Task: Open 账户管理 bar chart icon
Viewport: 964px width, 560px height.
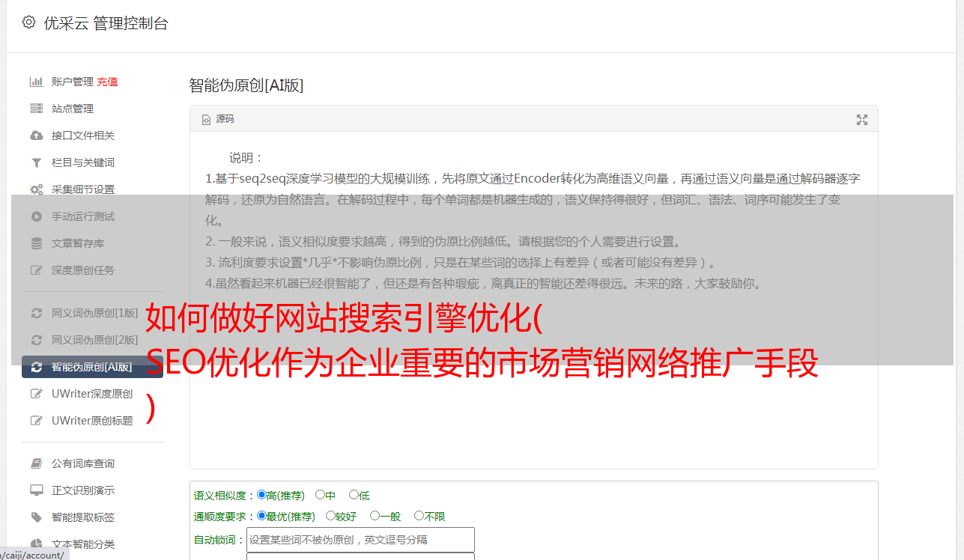Action: [36, 82]
